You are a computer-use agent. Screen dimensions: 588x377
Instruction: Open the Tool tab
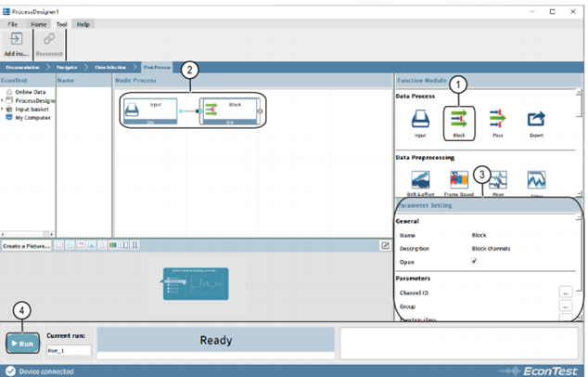click(x=61, y=24)
